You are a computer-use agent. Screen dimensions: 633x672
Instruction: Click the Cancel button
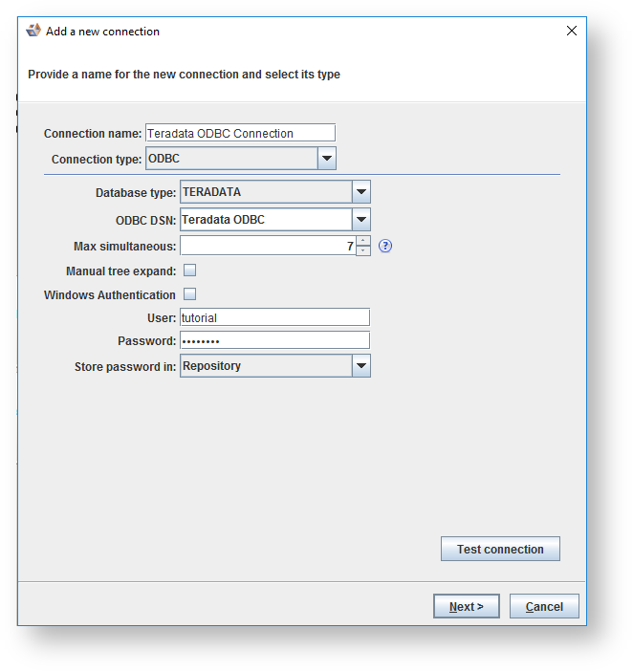pos(544,606)
